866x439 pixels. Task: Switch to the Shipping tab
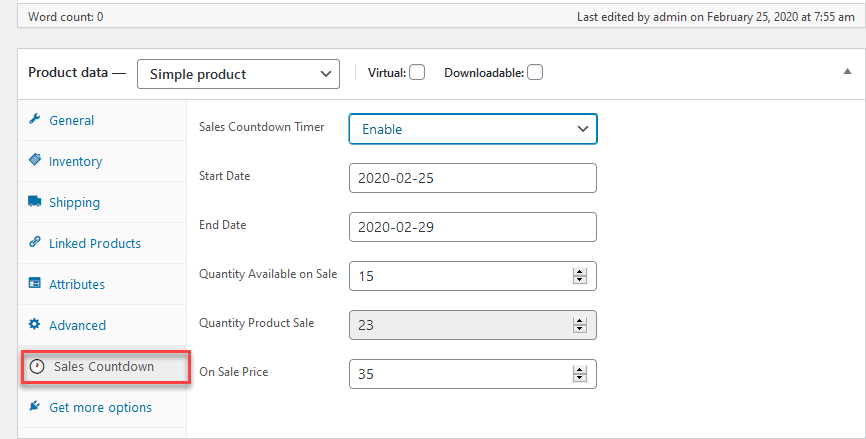point(74,202)
